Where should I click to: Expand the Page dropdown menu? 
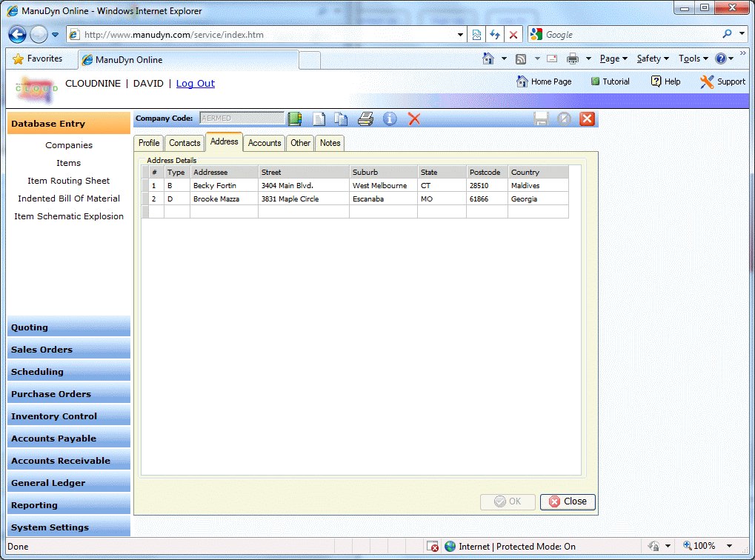click(x=613, y=59)
